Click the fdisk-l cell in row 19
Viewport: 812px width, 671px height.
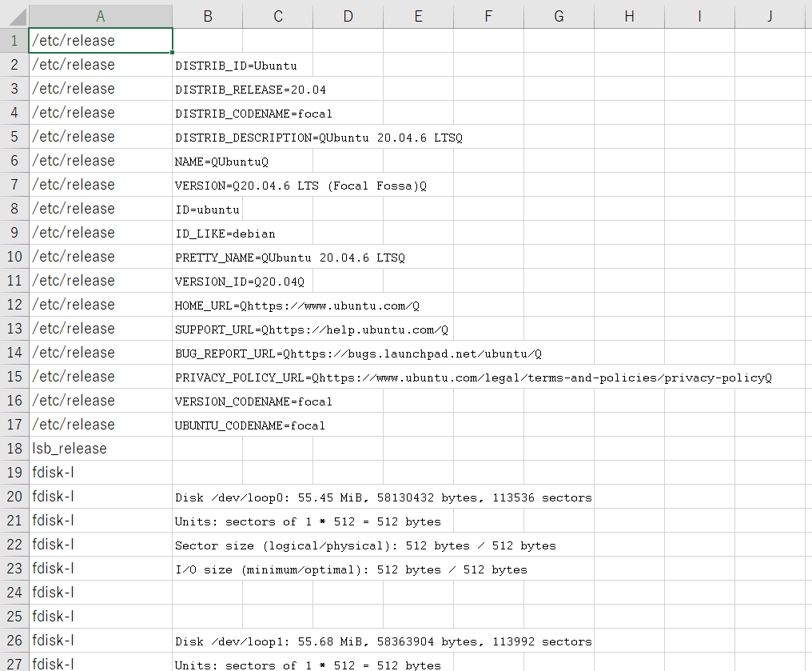pyautogui.click(x=101, y=472)
